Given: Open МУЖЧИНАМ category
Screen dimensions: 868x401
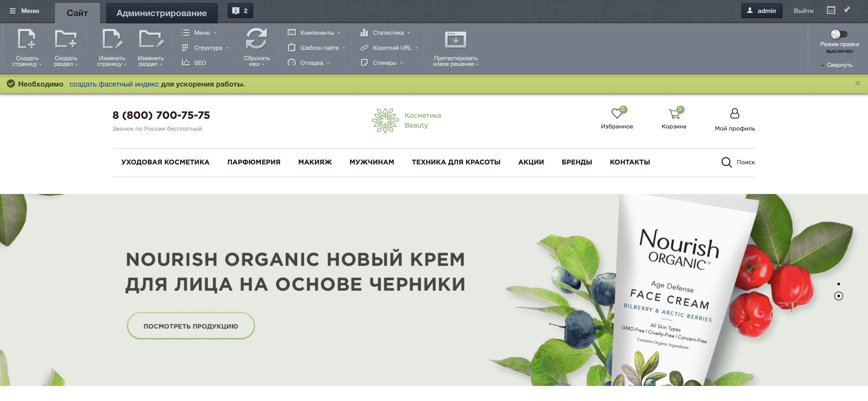Looking at the screenshot, I should (x=372, y=162).
